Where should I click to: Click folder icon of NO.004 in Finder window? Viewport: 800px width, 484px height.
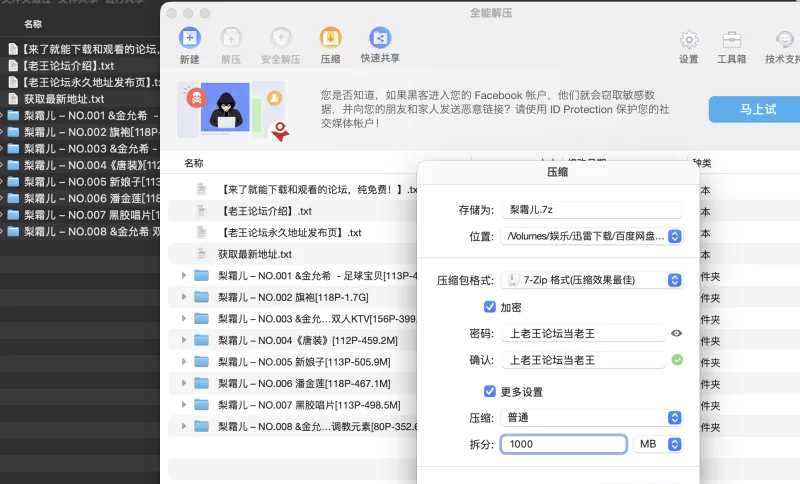[14, 165]
